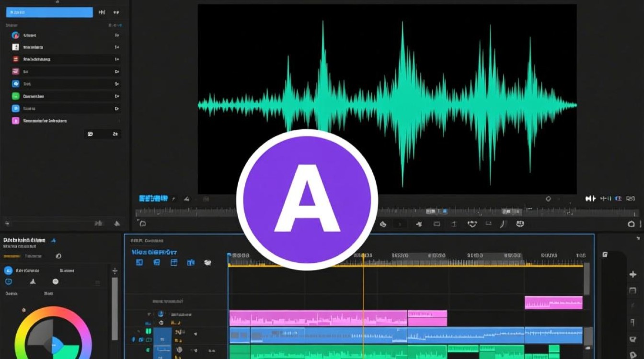The image size is (644, 359).
Task: Click the gray scrollbar on the timeline's right edge
Action: pos(586,279)
